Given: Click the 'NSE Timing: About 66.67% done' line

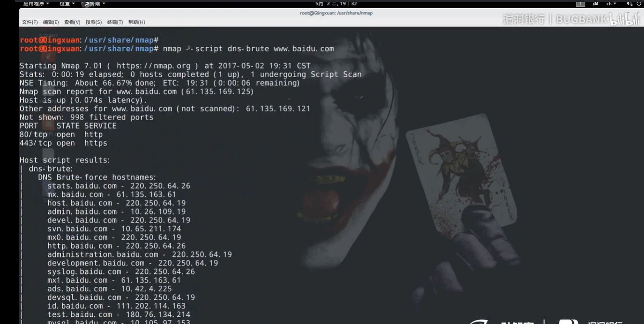Looking at the screenshot, I should coord(160,83).
